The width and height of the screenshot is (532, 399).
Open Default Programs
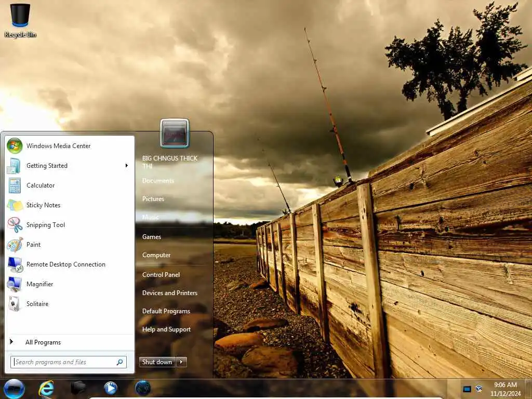pyautogui.click(x=166, y=311)
